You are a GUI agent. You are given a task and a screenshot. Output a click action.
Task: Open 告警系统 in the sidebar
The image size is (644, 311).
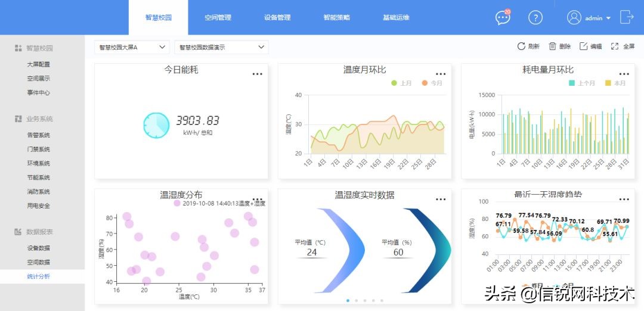[x=39, y=135]
